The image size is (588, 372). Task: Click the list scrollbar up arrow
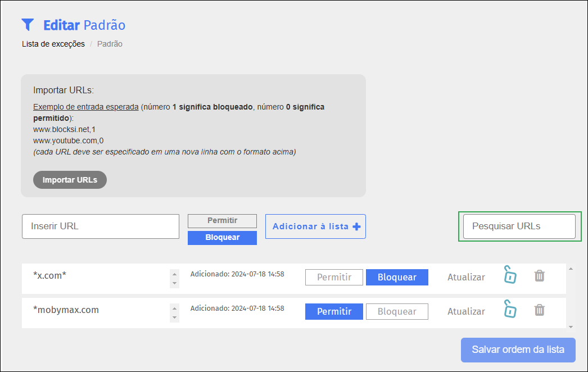[571, 269]
